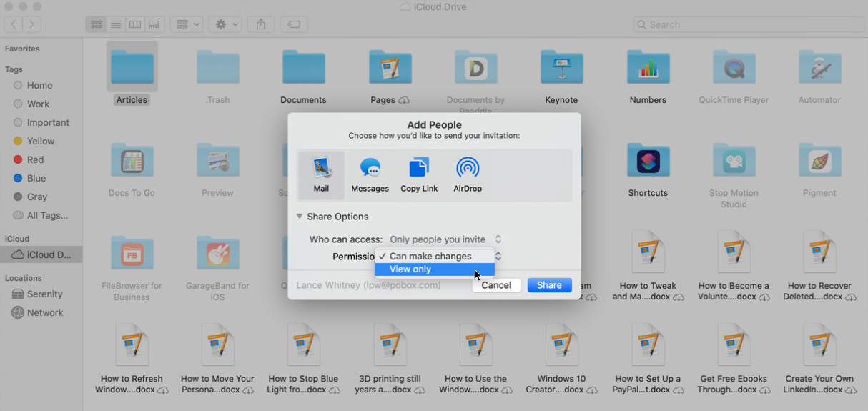Click the Cancel button
This screenshot has width=868, height=411.
(496, 285)
